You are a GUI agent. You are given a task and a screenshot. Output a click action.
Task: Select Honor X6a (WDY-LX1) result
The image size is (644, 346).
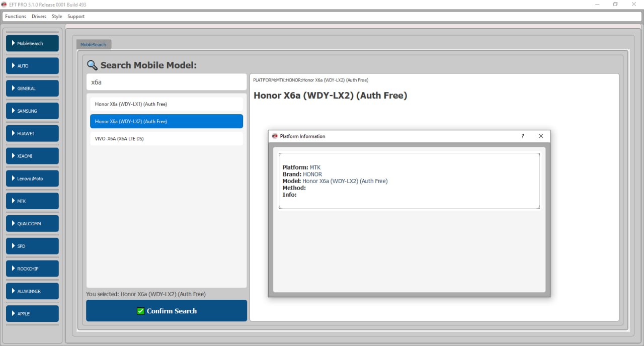click(167, 104)
